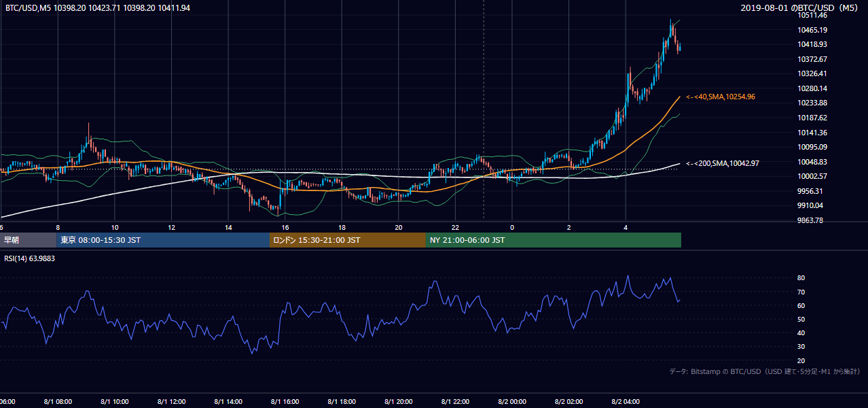Screen dimensions: 868x408
Task: Click the 8/1 10:00 date axis label
Action: click(x=114, y=402)
